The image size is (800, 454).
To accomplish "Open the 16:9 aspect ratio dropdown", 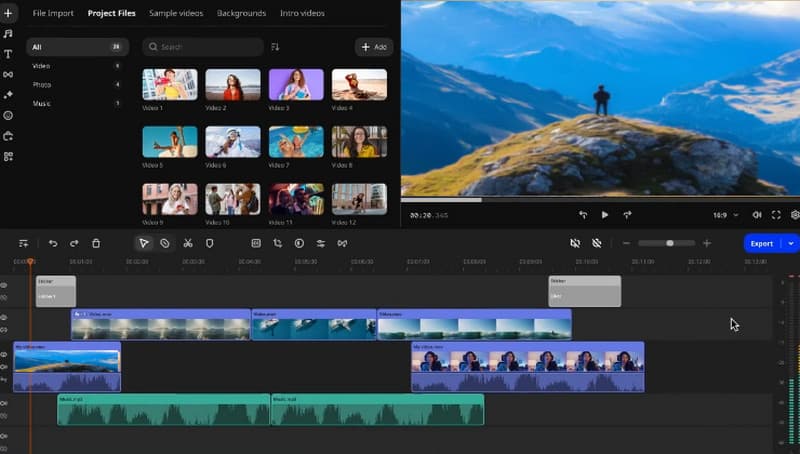I will [726, 215].
